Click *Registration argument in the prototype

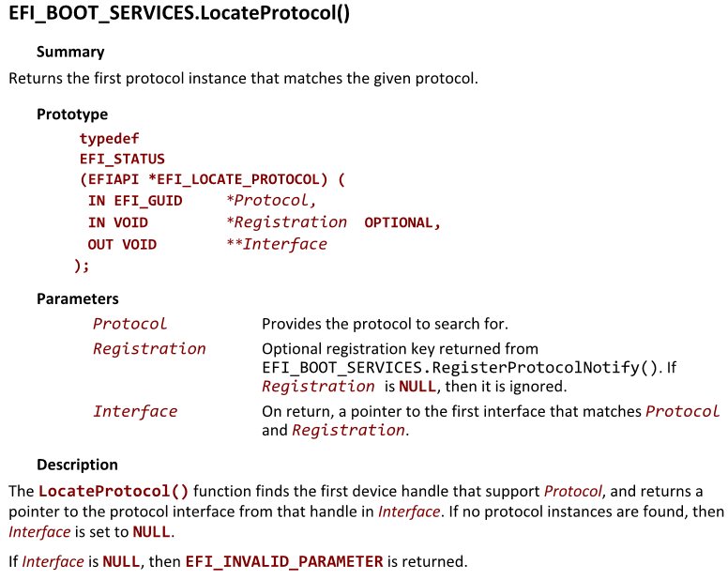click(x=286, y=222)
